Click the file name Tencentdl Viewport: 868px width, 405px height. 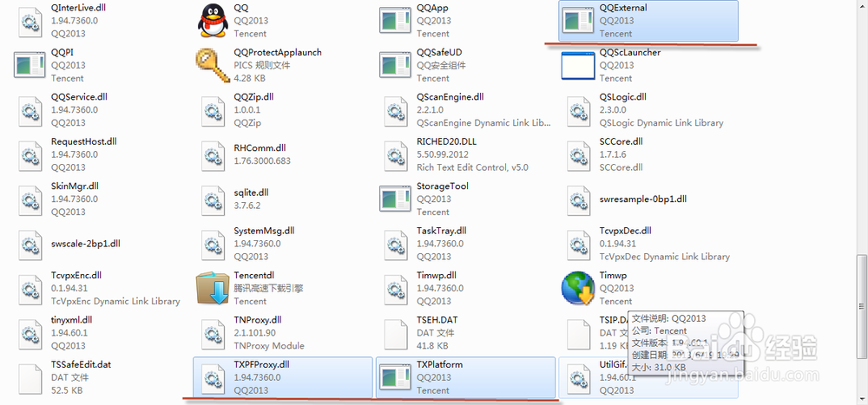point(254,276)
